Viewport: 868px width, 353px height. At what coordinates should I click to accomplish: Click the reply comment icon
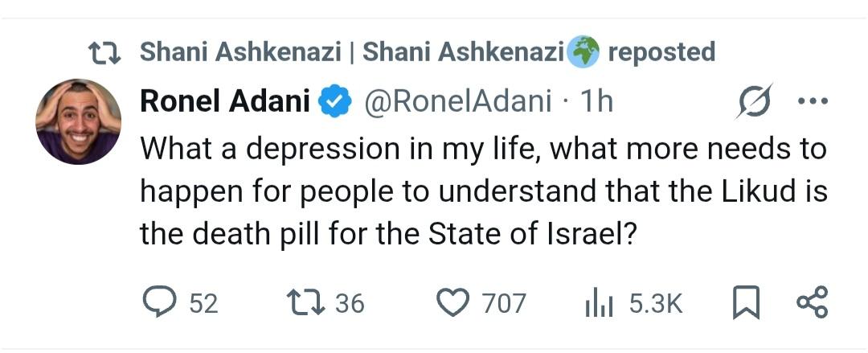[x=158, y=302]
